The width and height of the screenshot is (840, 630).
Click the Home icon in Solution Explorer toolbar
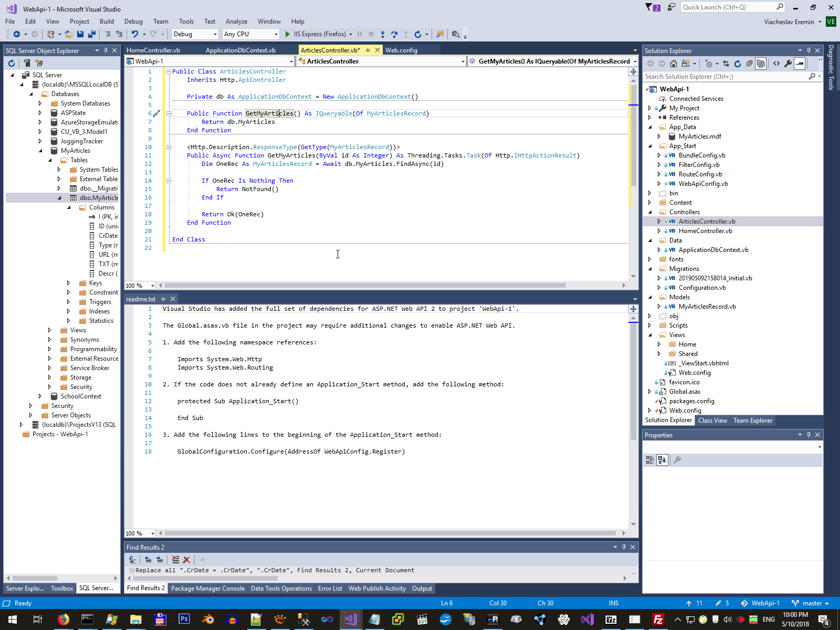(674, 64)
